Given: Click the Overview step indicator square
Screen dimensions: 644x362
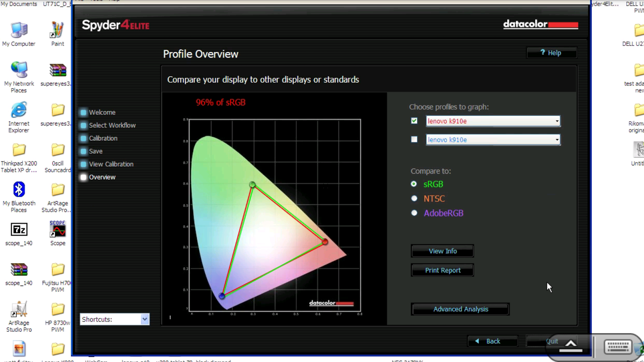Looking at the screenshot, I should point(83,177).
